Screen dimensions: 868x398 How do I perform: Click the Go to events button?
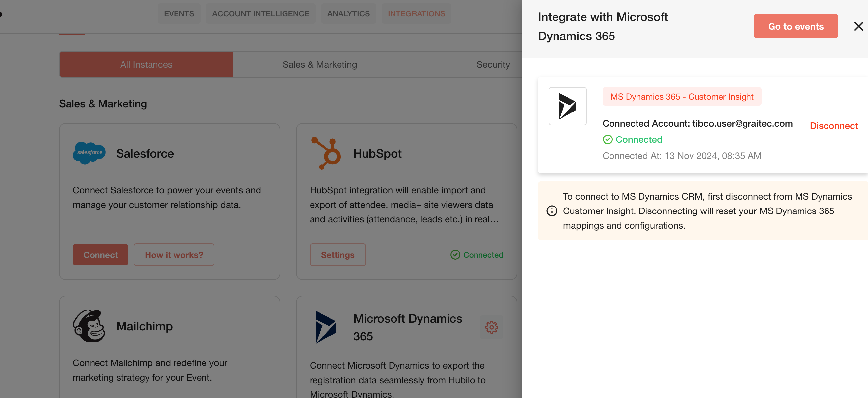tap(796, 26)
